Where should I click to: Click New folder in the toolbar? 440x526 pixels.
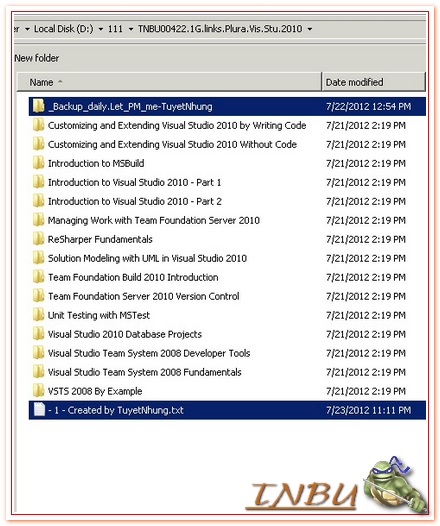point(37,58)
